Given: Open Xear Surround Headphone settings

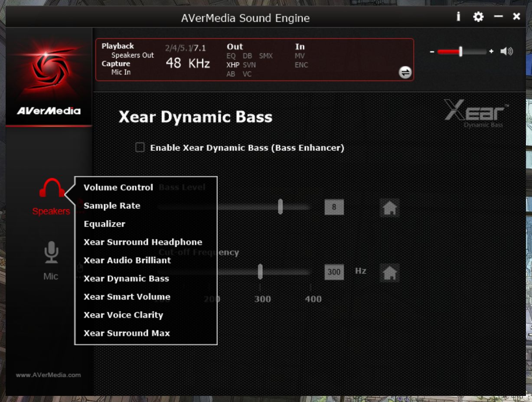Looking at the screenshot, I should click(143, 242).
